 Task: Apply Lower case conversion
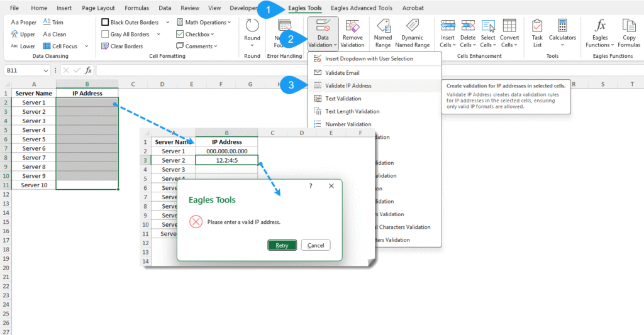coord(23,46)
